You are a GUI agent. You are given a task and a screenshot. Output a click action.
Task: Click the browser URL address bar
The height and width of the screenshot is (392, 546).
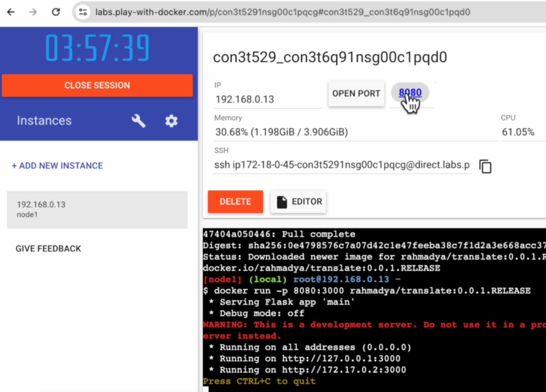283,12
